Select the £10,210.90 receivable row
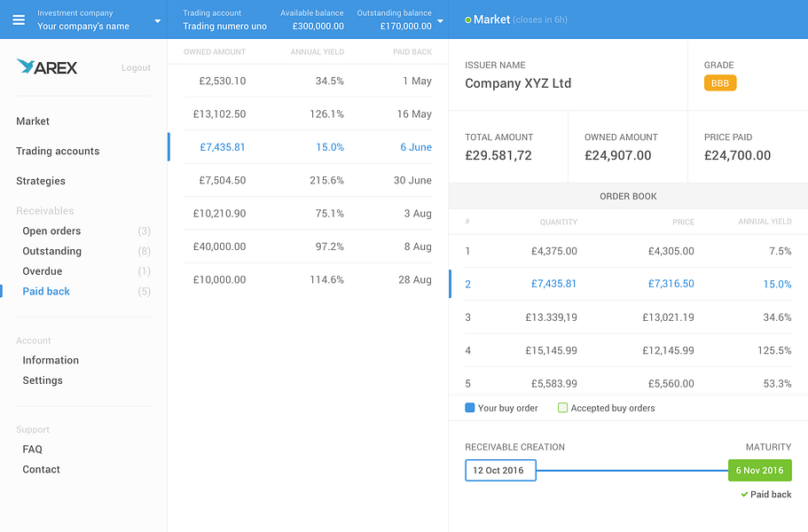 click(x=308, y=213)
